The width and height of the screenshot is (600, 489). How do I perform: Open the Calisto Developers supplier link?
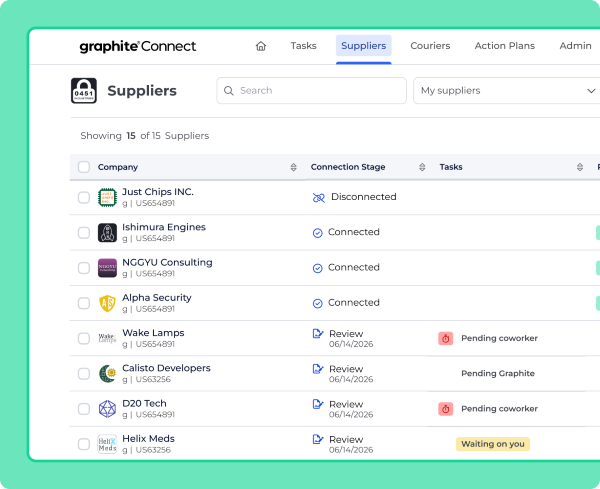(x=166, y=368)
